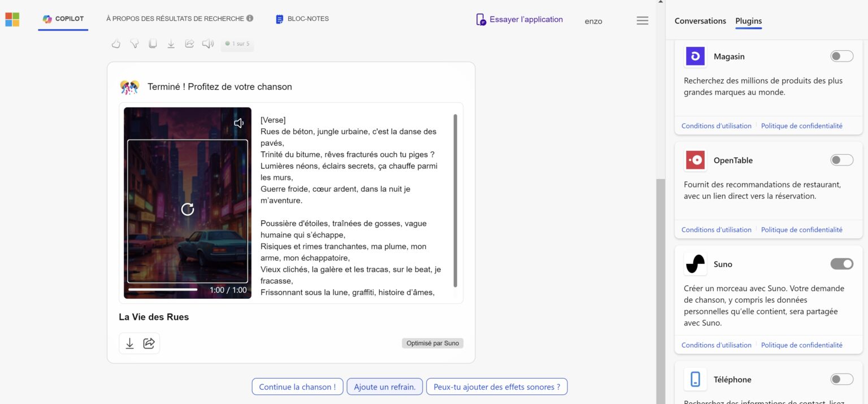This screenshot has width=868, height=404.
Task: Show the '1 sur 5' response selector
Action: (237, 44)
